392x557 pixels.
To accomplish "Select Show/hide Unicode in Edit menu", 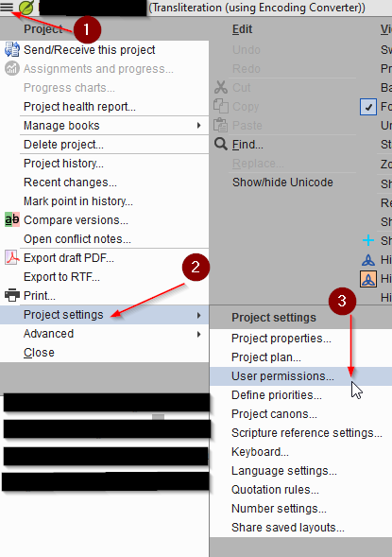I will pos(282,183).
